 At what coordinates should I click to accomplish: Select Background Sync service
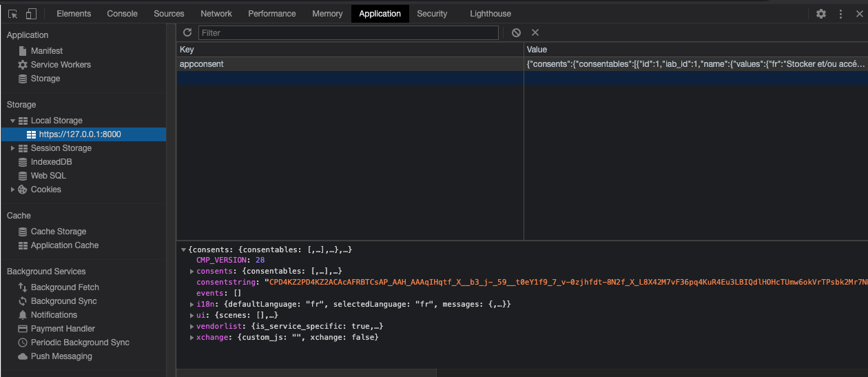63,301
